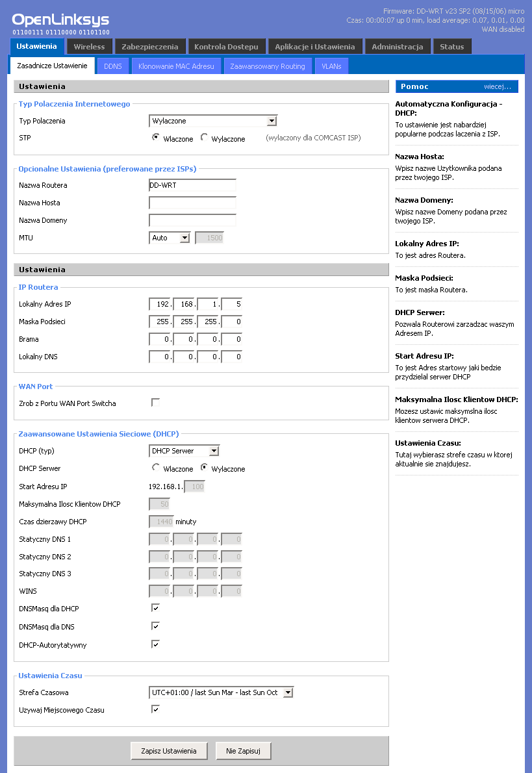Expand the Typ Polaczenia dropdown
The image size is (532, 773).
pyautogui.click(x=213, y=121)
